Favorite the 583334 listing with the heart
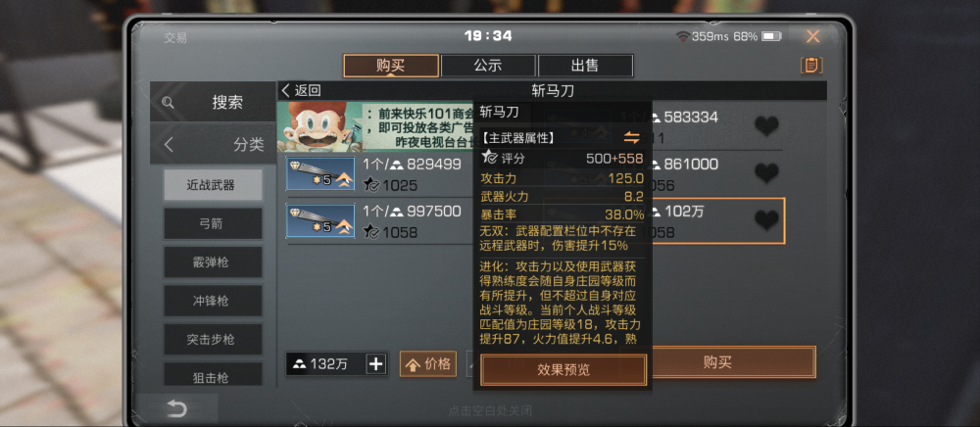Image resolution: width=980 pixels, height=427 pixels. tap(766, 126)
